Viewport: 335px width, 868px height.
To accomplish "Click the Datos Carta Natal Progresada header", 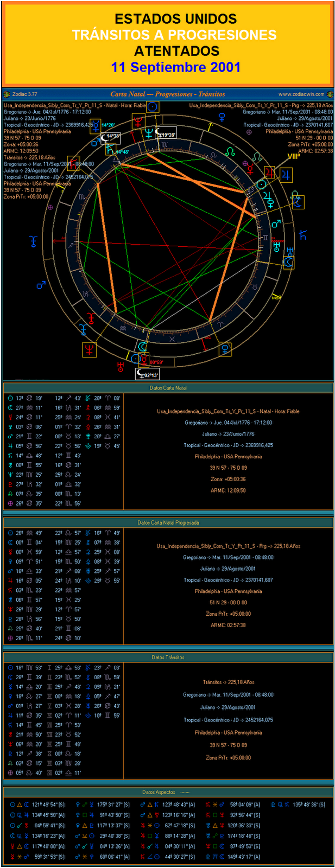I will coord(168,522).
